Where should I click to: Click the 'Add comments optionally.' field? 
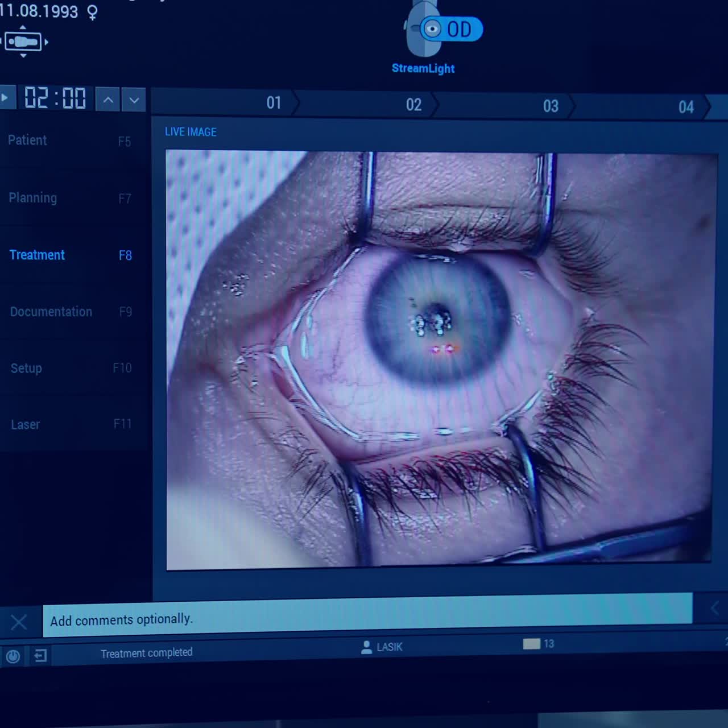tap(367, 615)
